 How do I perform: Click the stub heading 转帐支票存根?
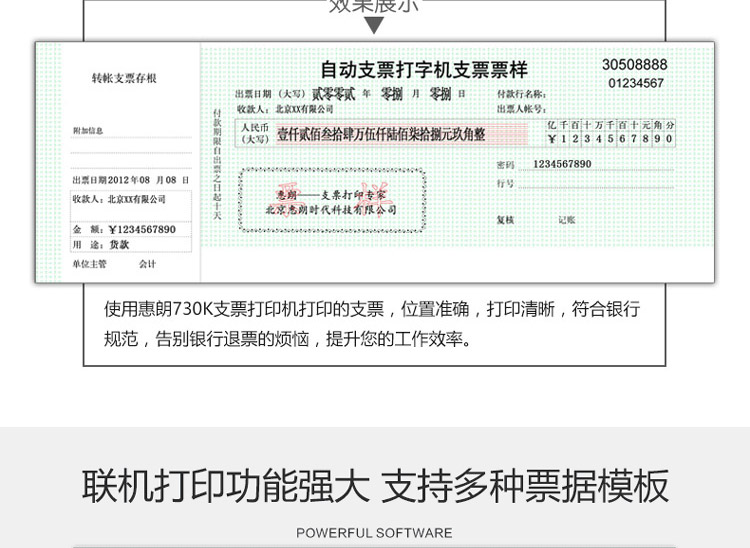pyautogui.click(x=124, y=78)
